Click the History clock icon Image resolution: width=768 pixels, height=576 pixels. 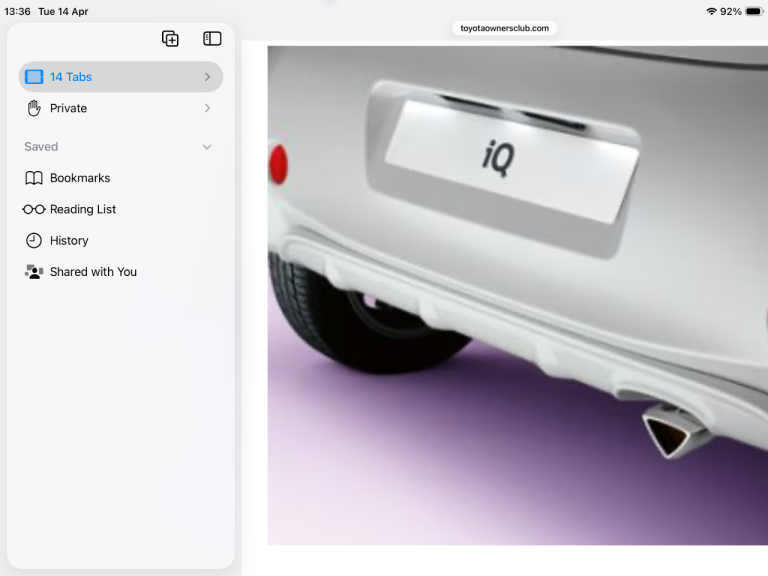click(34, 240)
